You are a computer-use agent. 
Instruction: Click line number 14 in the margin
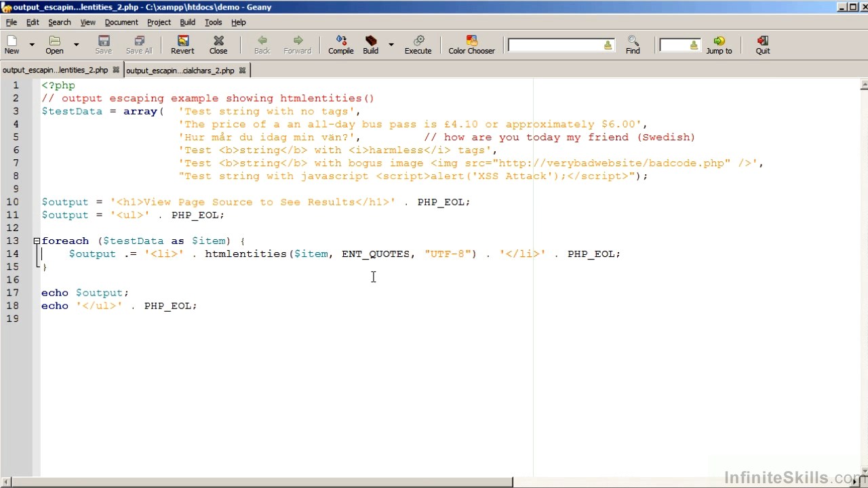12,253
